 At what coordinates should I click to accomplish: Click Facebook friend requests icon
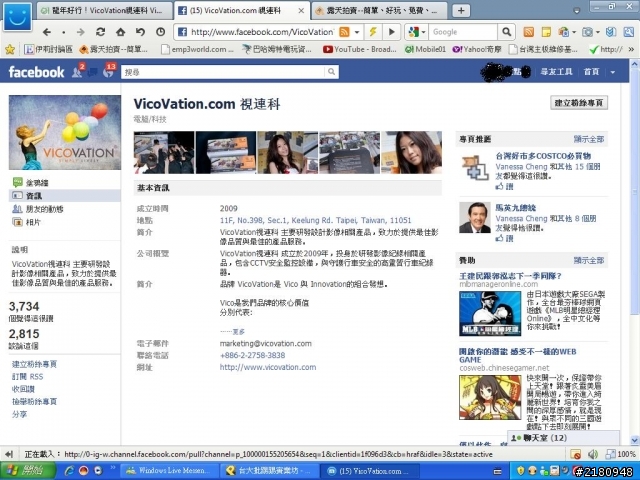click(x=77, y=72)
